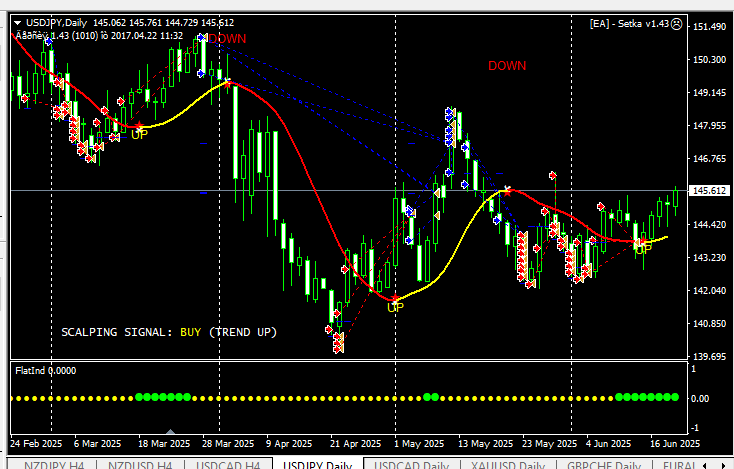Click the 23 May 2025 date label
This screenshot has width=734, height=469.
pos(550,443)
